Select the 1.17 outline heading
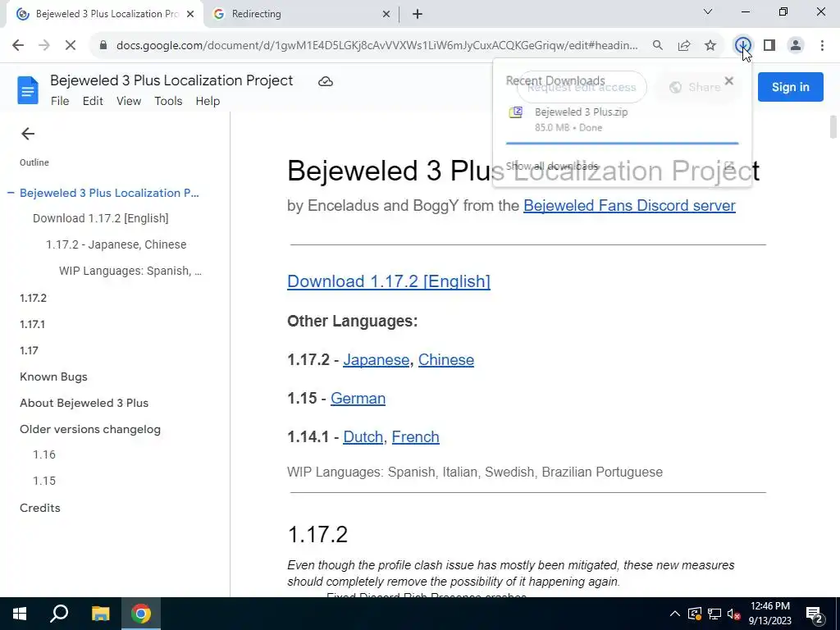This screenshot has width=840, height=630. [29, 350]
